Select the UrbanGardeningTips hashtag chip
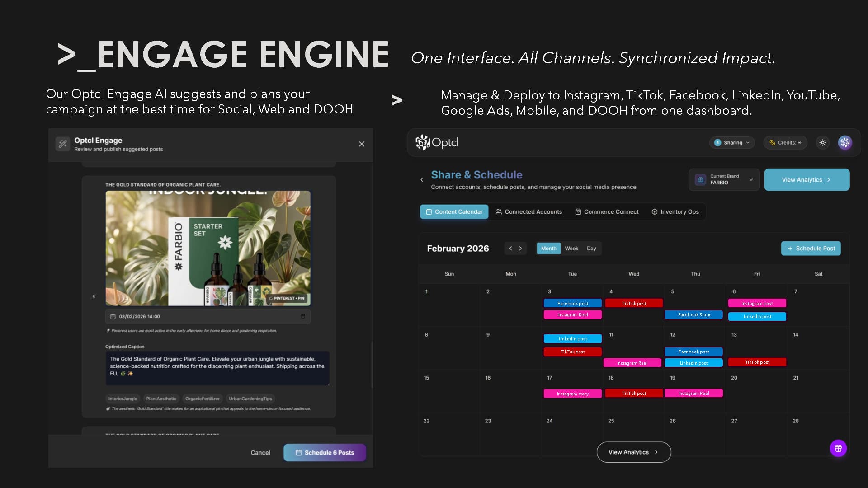868x488 pixels. (250, 399)
